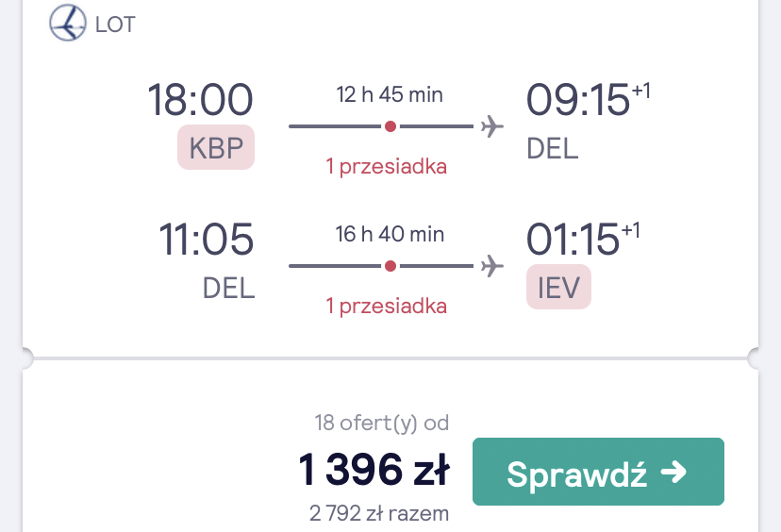Click the 11:05 return departure time
Screen dimensions: 781x532
[207, 240]
